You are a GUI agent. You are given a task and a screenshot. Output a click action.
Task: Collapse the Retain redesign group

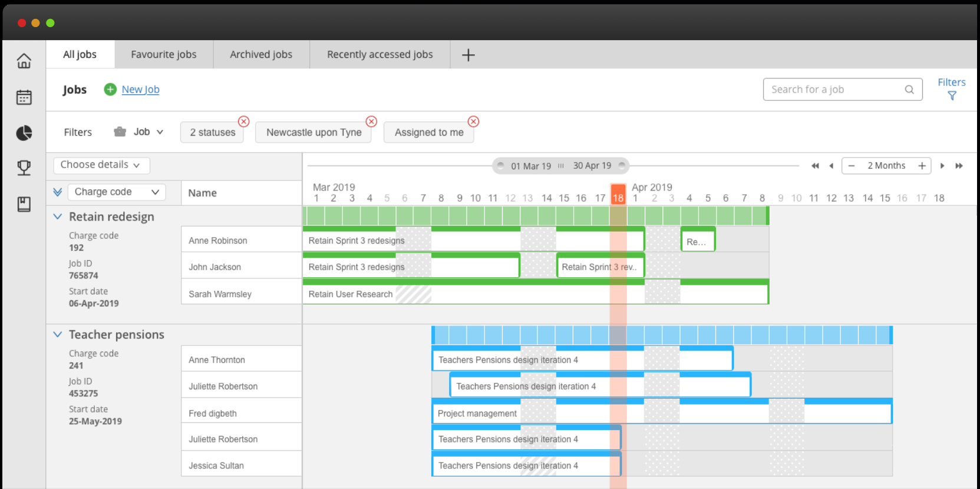pyautogui.click(x=58, y=216)
